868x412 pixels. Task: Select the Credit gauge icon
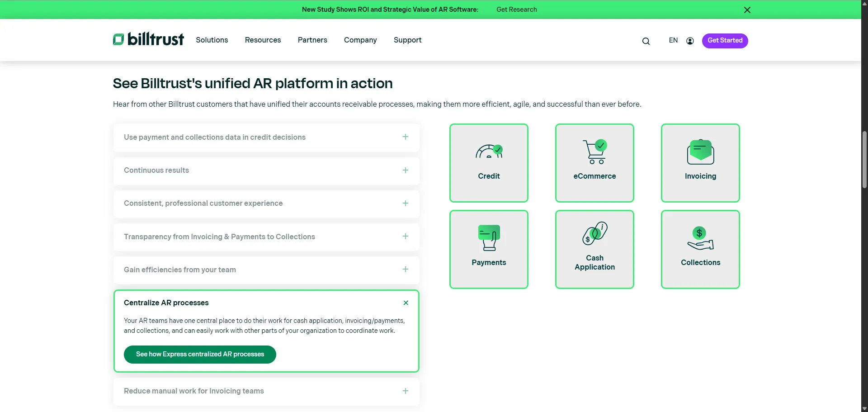tap(489, 152)
